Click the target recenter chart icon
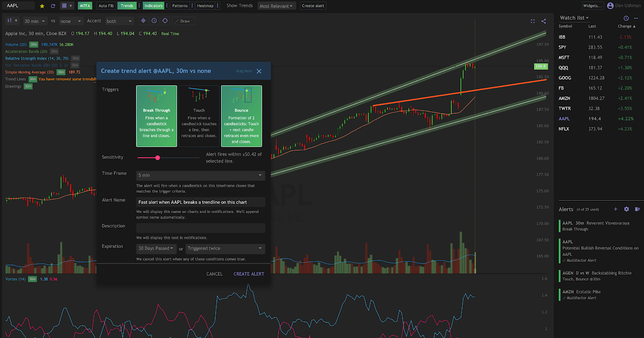644x338 pixels. (x=165, y=21)
